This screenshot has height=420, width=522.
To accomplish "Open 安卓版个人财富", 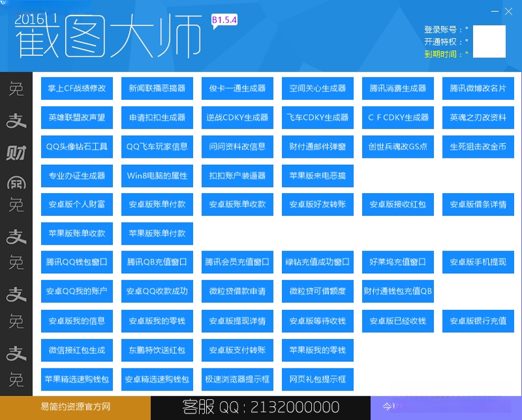I will point(77,204).
